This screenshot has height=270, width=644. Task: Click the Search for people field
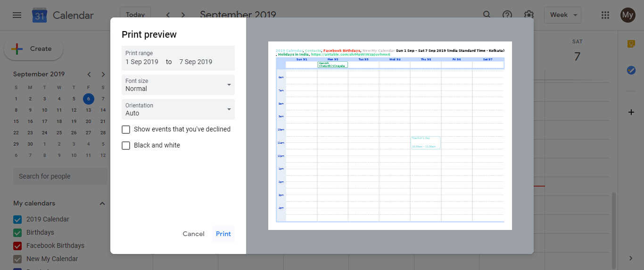[60, 176]
